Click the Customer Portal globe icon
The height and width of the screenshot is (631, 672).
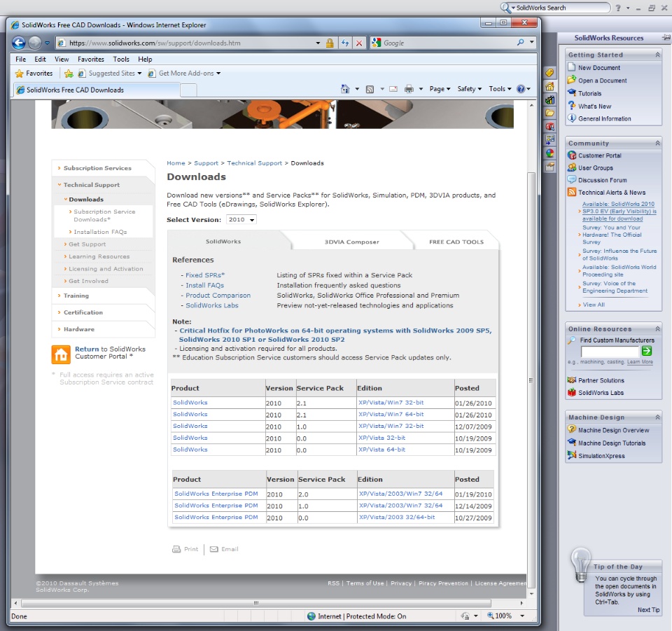tap(572, 155)
